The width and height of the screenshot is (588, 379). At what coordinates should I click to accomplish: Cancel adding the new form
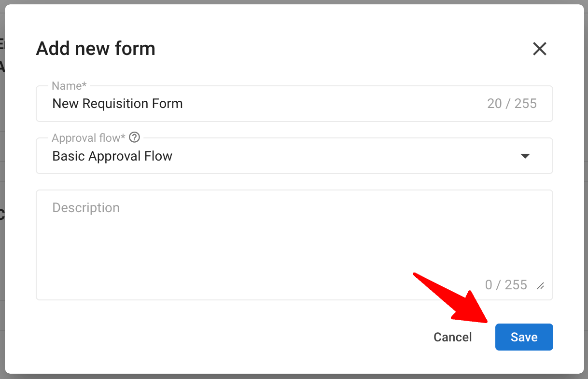(x=452, y=337)
